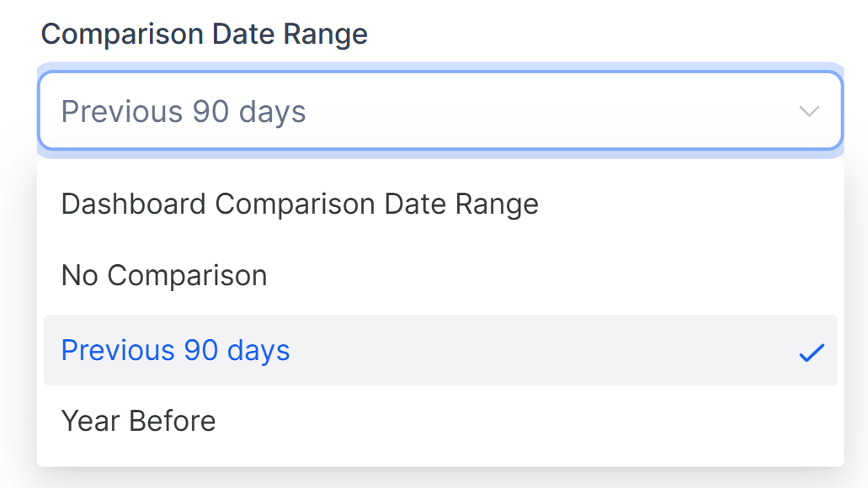
Task: Focus the Comparison Date Range select box
Action: [x=439, y=111]
